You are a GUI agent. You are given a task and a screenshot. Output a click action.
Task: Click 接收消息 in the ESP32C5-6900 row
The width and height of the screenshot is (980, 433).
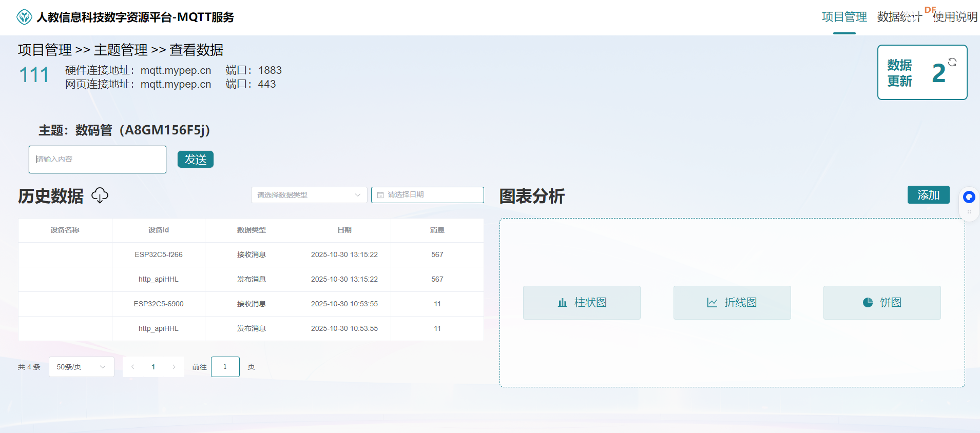(x=252, y=304)
